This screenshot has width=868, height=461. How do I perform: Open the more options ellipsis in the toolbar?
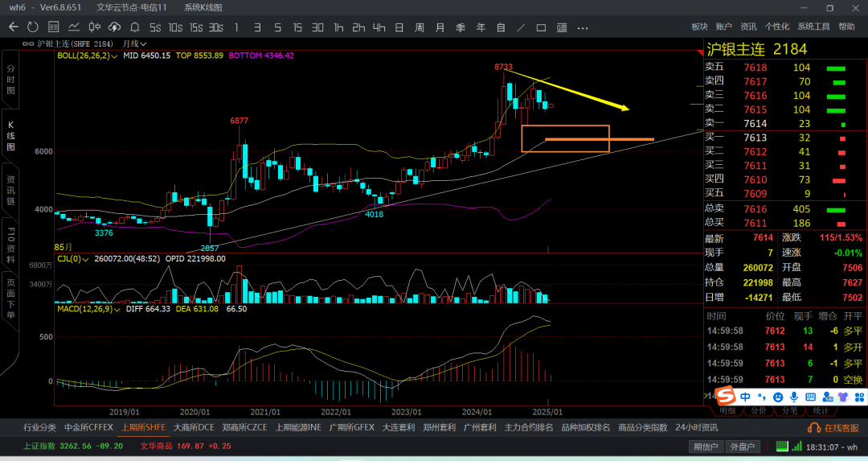[x=583, y=27]
